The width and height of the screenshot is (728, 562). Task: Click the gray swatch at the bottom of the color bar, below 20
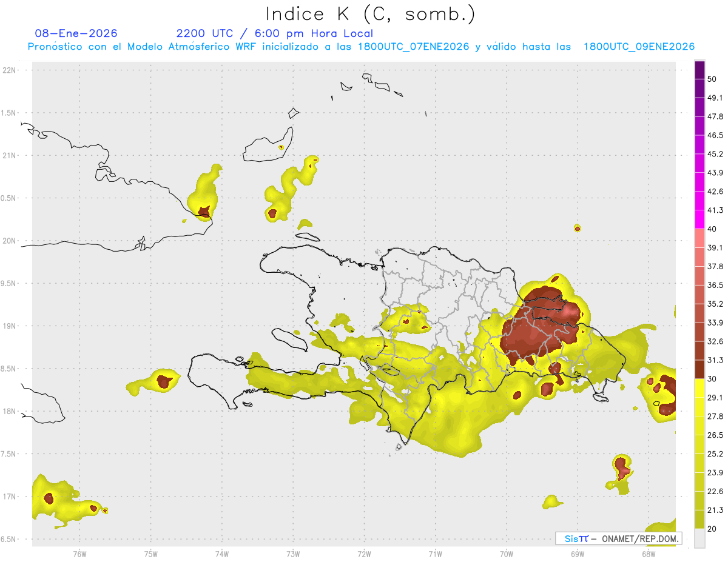(x=699, y=538)
